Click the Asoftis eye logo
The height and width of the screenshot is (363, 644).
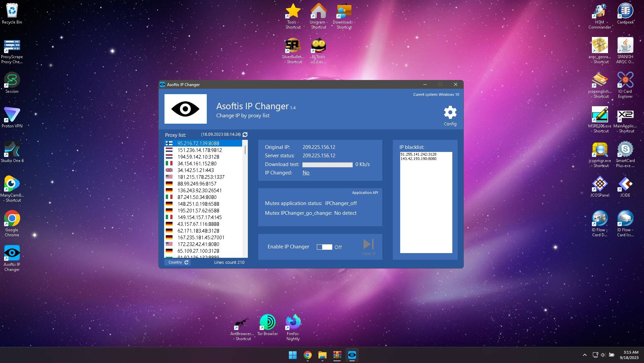185,109
